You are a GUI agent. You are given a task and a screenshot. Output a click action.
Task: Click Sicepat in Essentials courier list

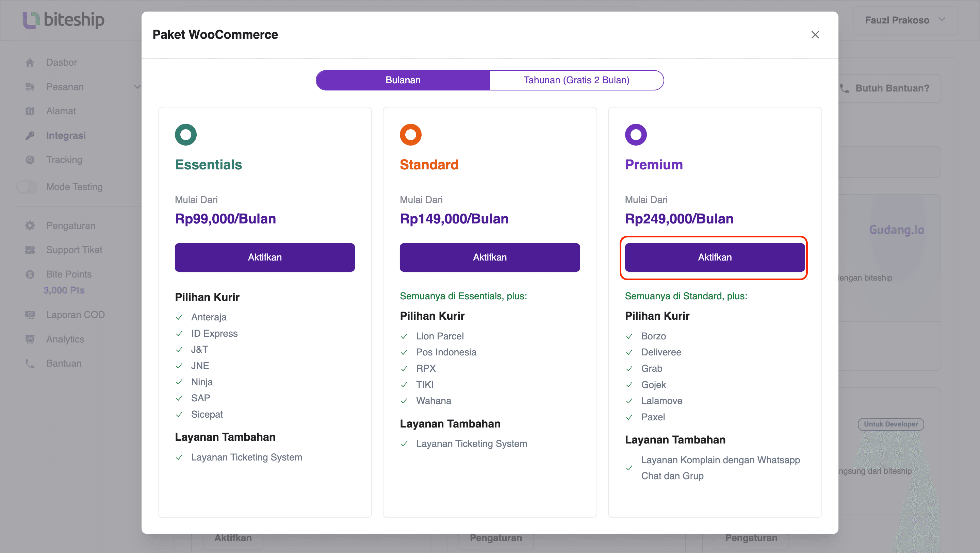point(207,414)
